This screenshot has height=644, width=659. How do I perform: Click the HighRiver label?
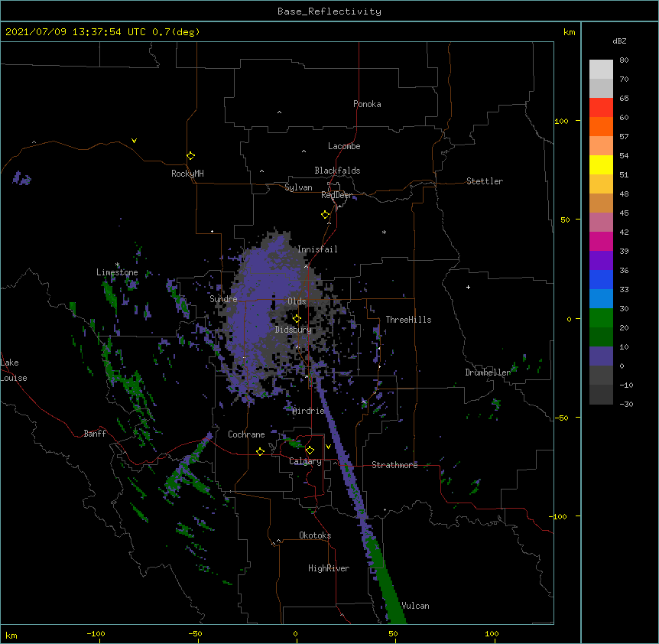[329, 568]
